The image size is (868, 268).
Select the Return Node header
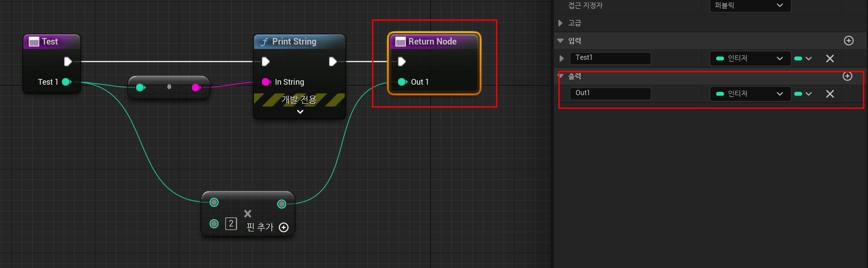(x=434, y=41)
